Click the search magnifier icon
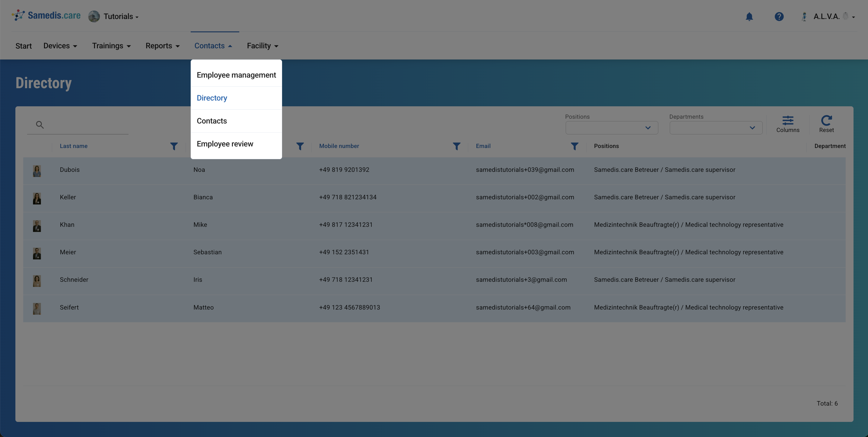 (40, 125)
